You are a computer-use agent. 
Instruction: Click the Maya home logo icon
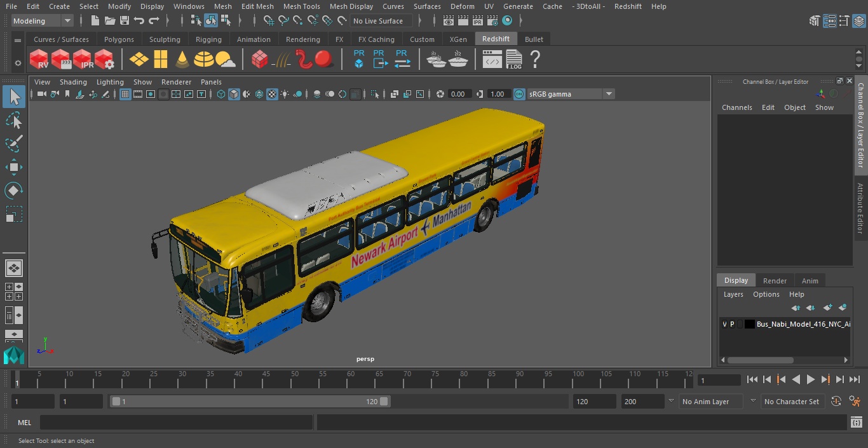click(x=13, y=355)
